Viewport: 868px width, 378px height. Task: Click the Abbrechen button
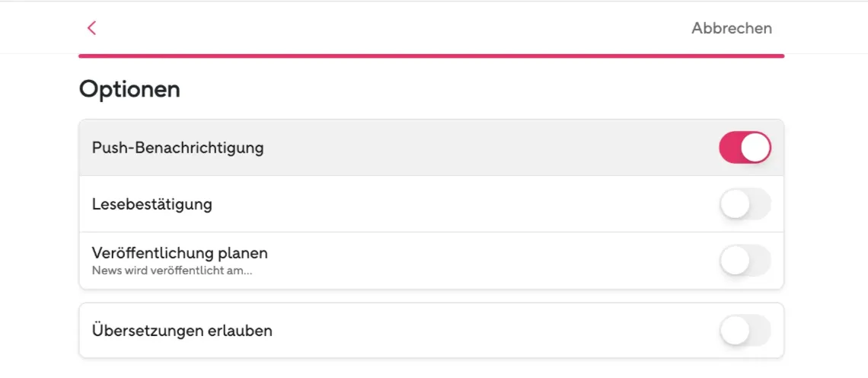(731, 28)
